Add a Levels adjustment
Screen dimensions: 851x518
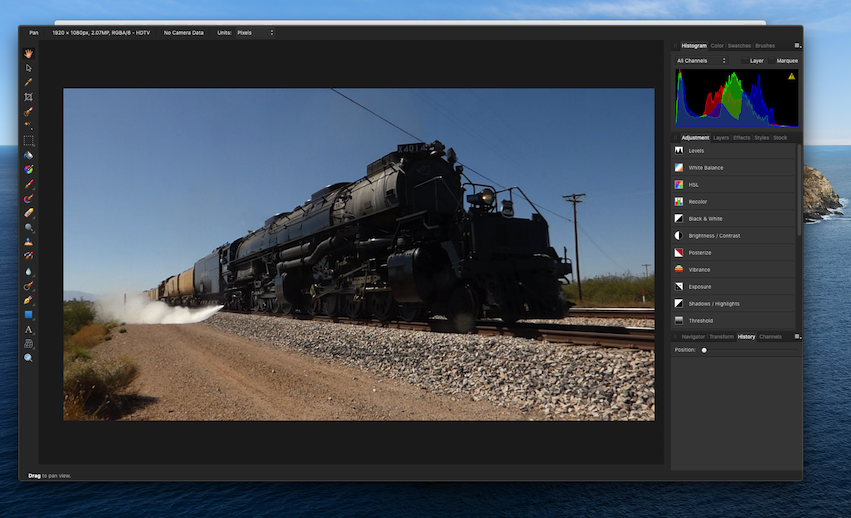(734, 150)
